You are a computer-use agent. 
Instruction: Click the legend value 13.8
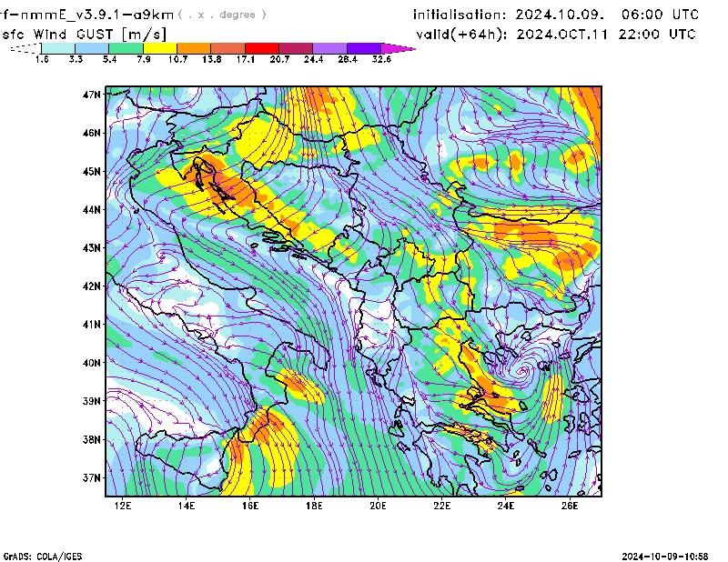[x=212, y=59]
